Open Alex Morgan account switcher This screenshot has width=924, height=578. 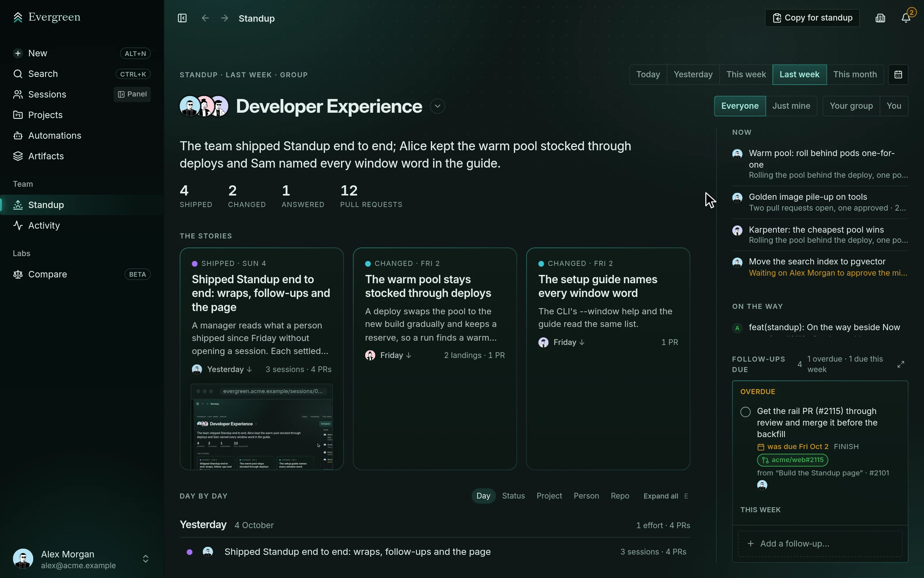(x=82, y=559)
